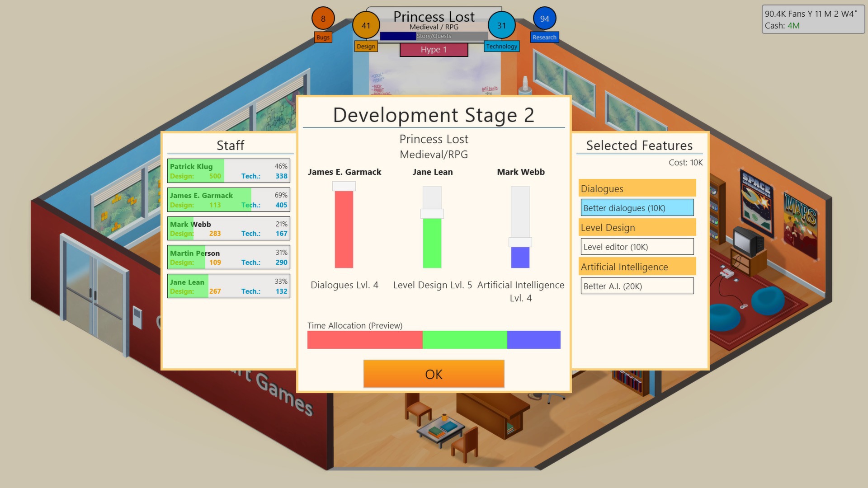This screenshot has height=488, width=868.
Task: Expand the Dialogues feature category
Action: [x=637, y=188]
